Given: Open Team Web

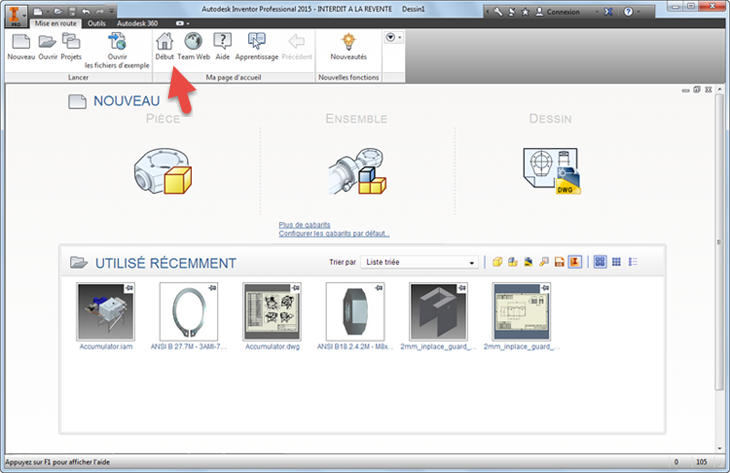Looking at the screenshot, I should pyautogui.click(x=194, y=47).
